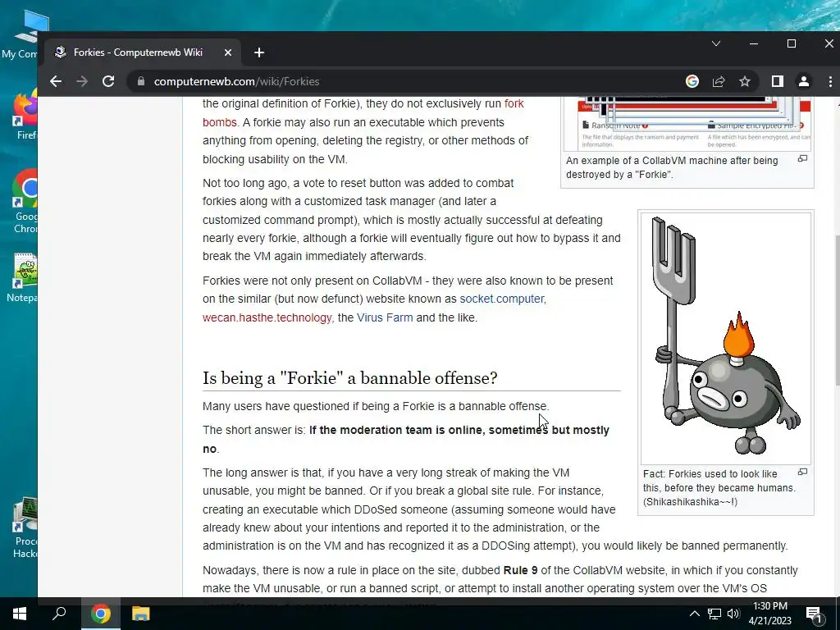Screen dimensions: 840x630
Task: Open the taskbar clock showing 1:30 PM
Action: pos(769,614)
